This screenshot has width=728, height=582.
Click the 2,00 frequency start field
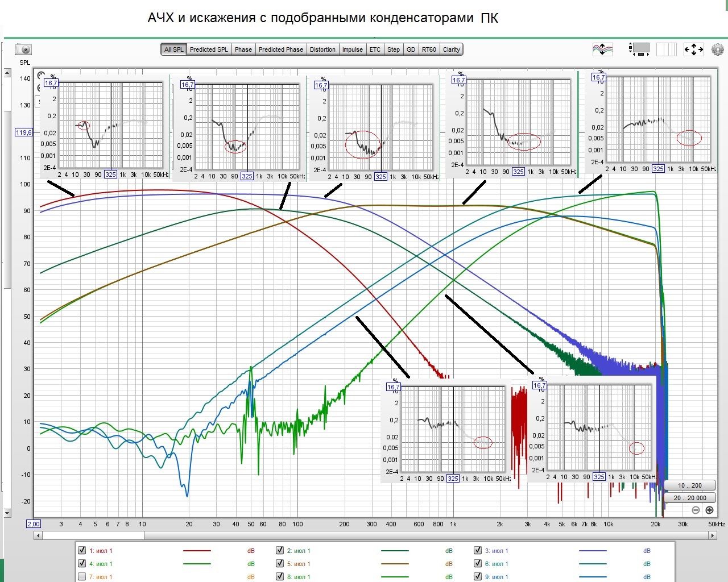pyautogui.click(x=34, y=524)
